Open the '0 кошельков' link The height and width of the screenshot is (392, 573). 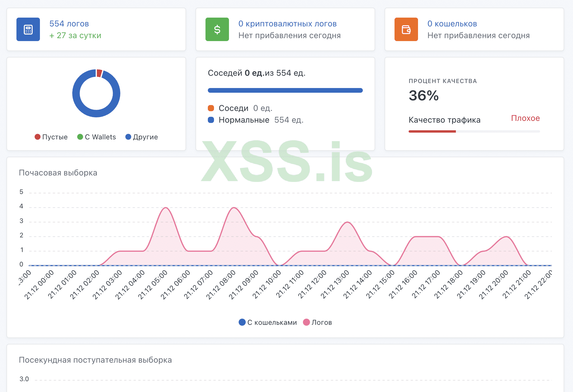click(452, 23)
